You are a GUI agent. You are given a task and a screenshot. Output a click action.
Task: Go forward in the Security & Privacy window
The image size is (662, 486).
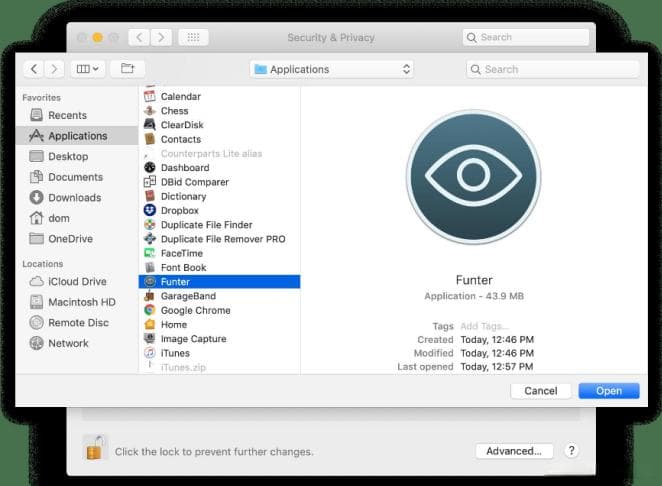click(x=161, y=38)
